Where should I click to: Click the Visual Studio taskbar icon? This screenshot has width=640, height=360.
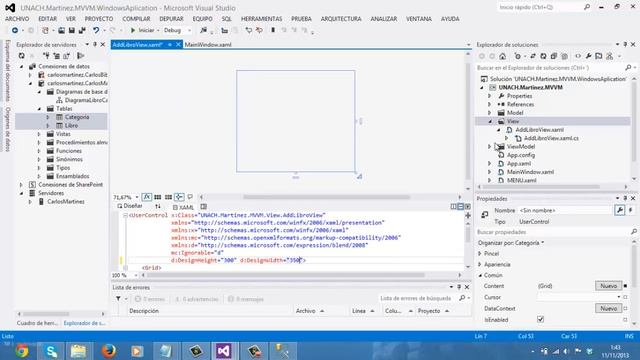pos(224,351)
